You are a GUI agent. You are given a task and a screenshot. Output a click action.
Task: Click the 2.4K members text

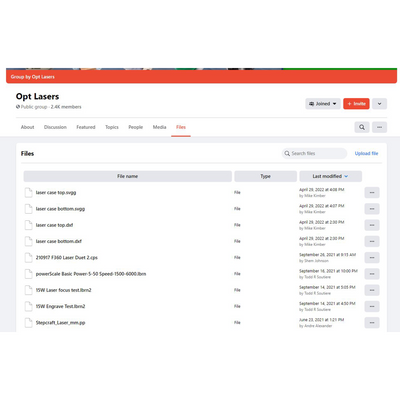tap(66, 107)
